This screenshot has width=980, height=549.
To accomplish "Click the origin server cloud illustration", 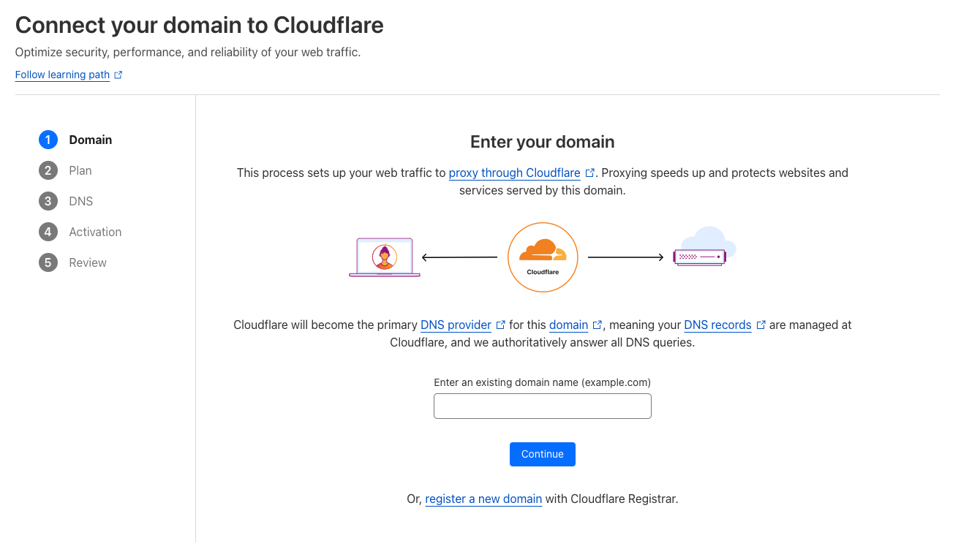I will pos(704,248).
